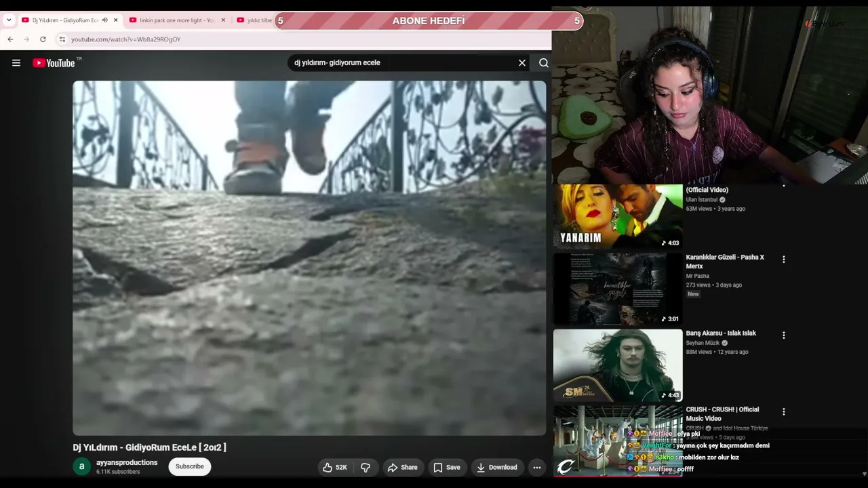Viewport: 868px width, 488px height.
Task: Open options menu for Barış Akarsu video
Action: [x=784, y=335]
